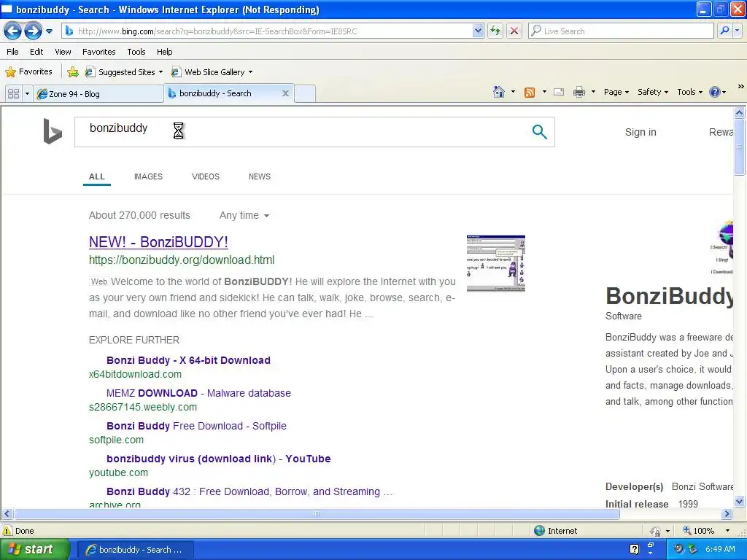Open Bonzi Buddy Free Download - Softpile link
The image size is (747, 560).
tap(196, 426)
